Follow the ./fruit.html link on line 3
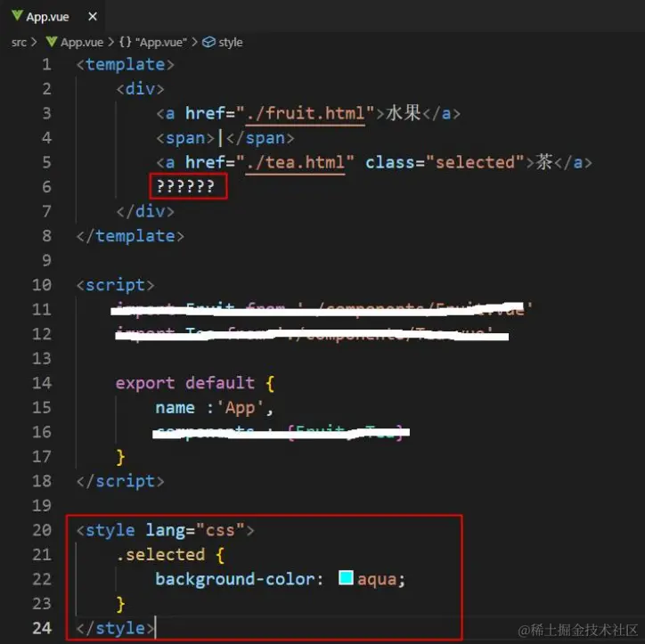This screenshot has height=644, width=645. 306,113
